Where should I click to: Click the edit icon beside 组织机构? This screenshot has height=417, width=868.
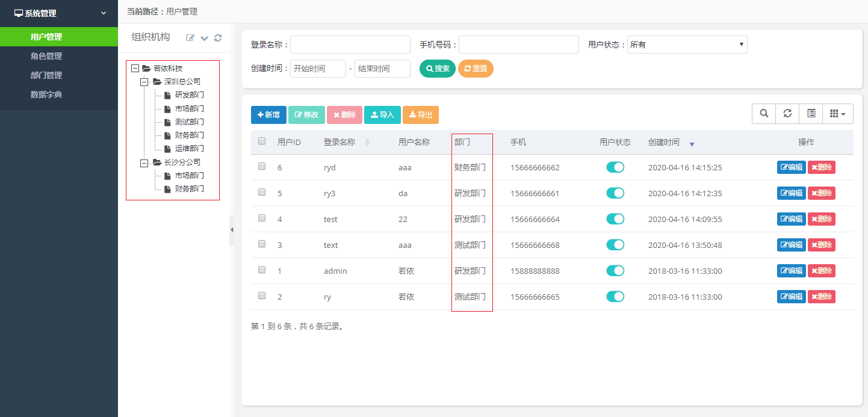(x=190, y=38)
